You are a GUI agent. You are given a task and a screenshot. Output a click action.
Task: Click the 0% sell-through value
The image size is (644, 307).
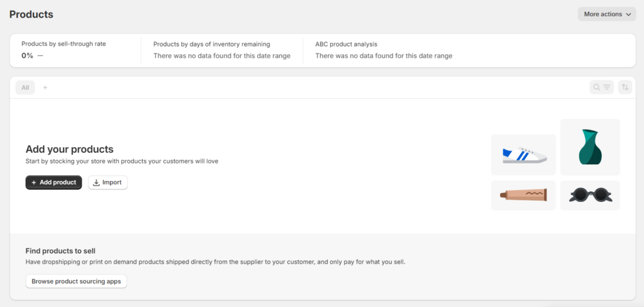(27, 55)
